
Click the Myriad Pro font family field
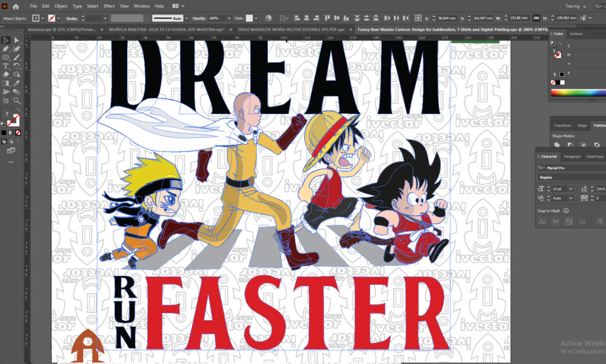pos(572,168)
